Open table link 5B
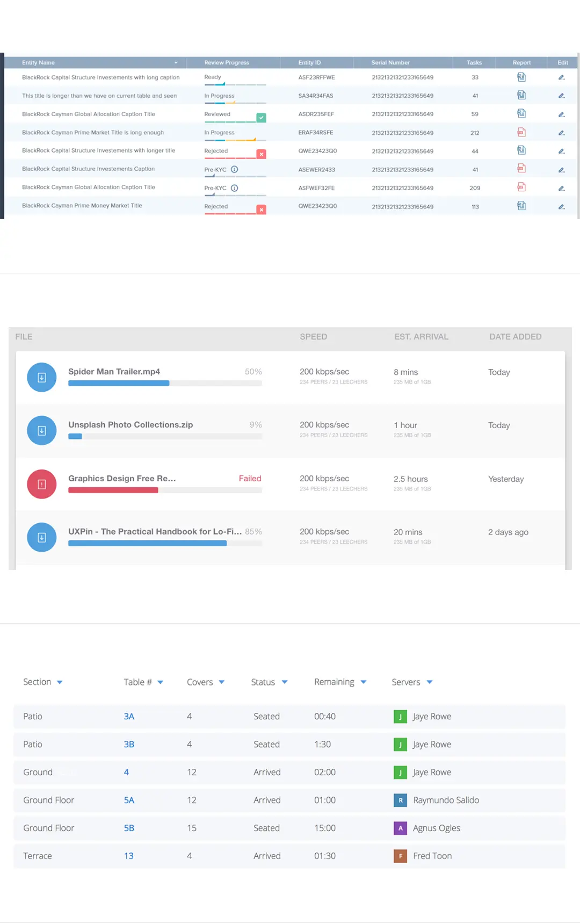This screenshot has width=580, height=924. (x=129, y=828)
